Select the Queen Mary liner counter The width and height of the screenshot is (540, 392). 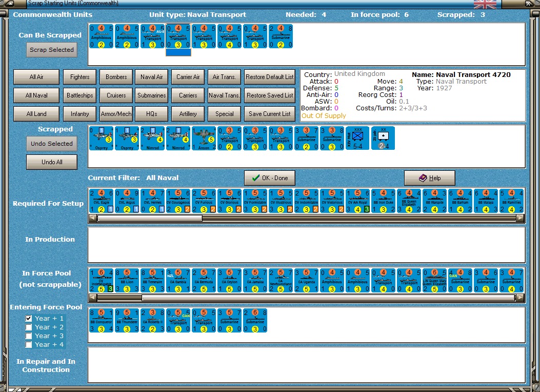(435, 280)
